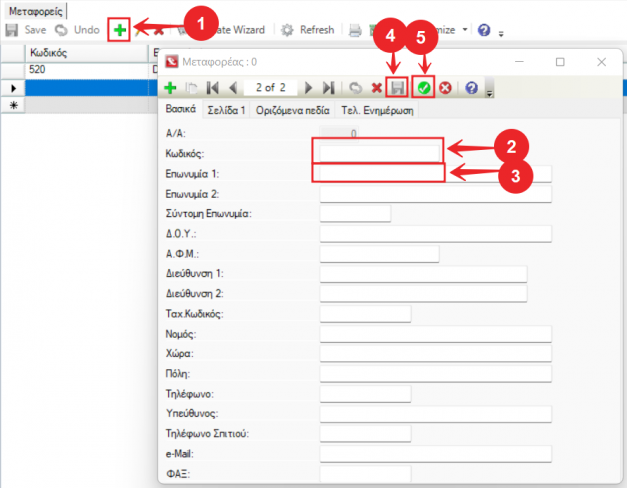The image size is (627, 488).
Task: Expand dialog toolbar overflow arrow
Action: click(489, 93)
